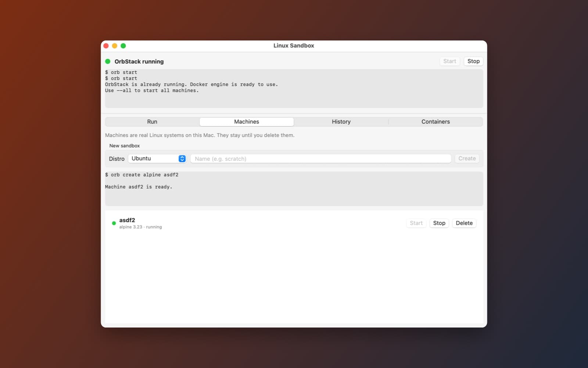Click the green zoom window button
Image resolution: width=588 pixels, height=368 pixels.
pos(123,46)
